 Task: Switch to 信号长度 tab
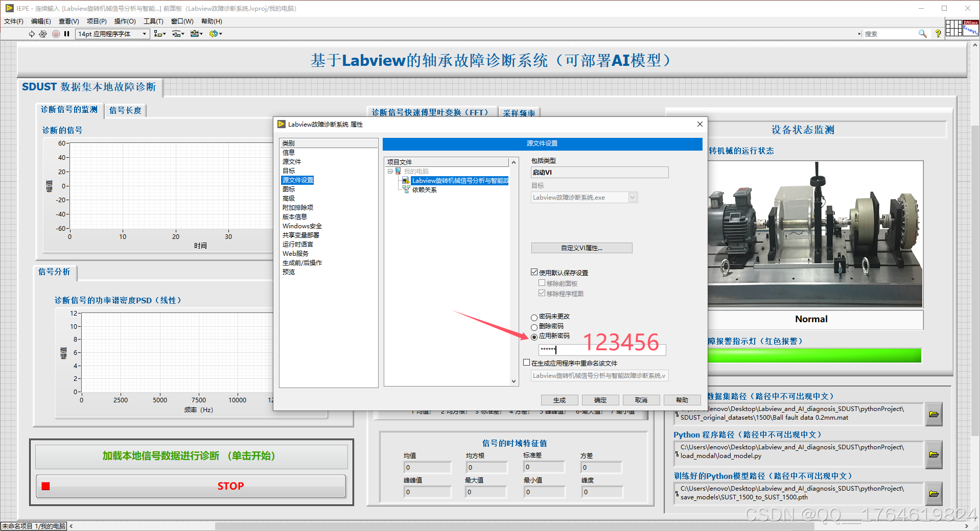click(x=125, y=110)
